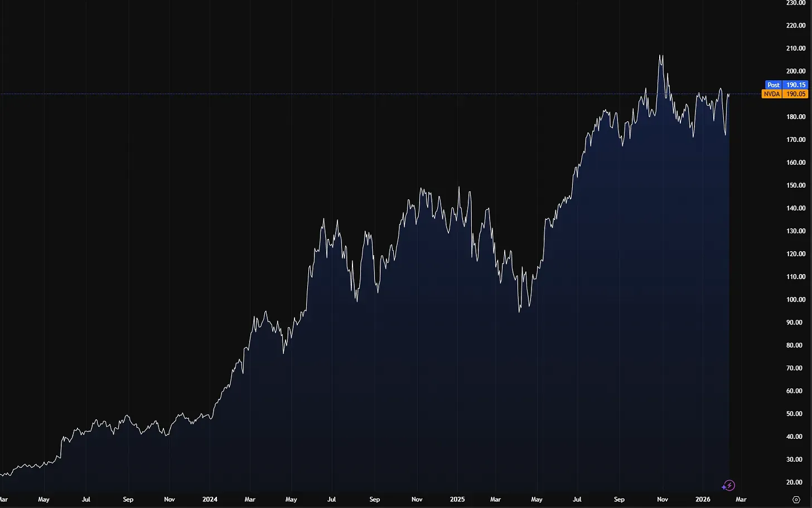This screenshot has height=508, width=812.
Task: Click the rightmost Mar label on time axis
Action: click(741, 500)
